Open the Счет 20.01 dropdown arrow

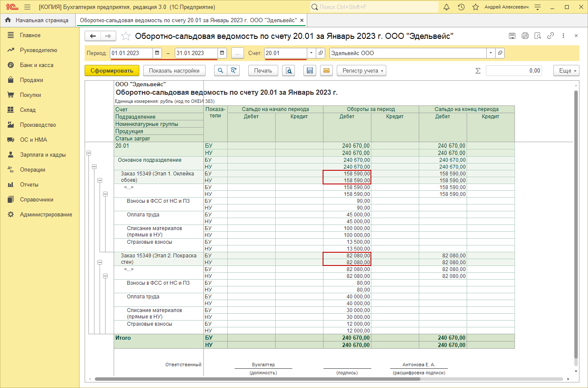point(311,53)
